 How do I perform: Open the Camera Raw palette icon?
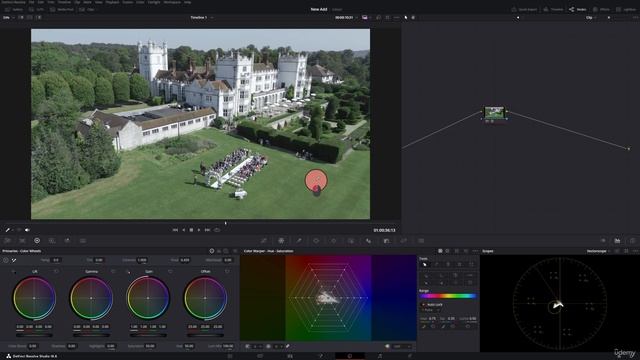coord(7,241)
